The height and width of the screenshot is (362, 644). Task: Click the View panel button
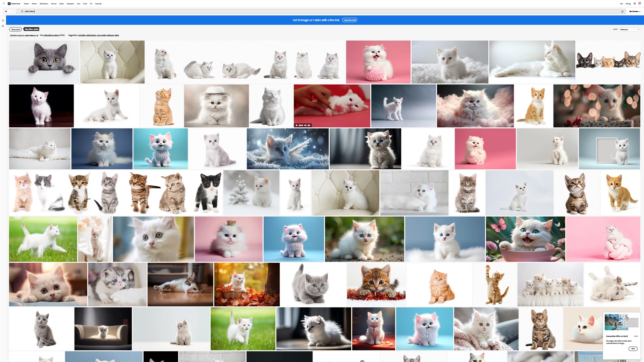click(15, 29)
